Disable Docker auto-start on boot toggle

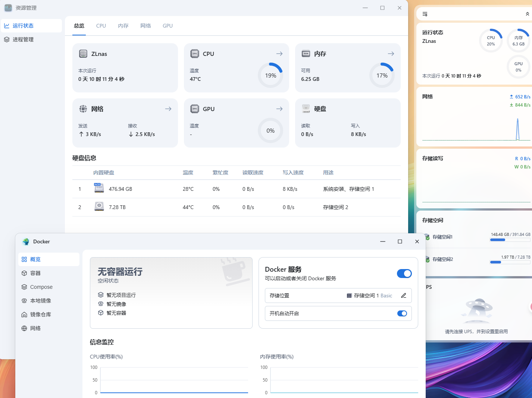point(402,313)
